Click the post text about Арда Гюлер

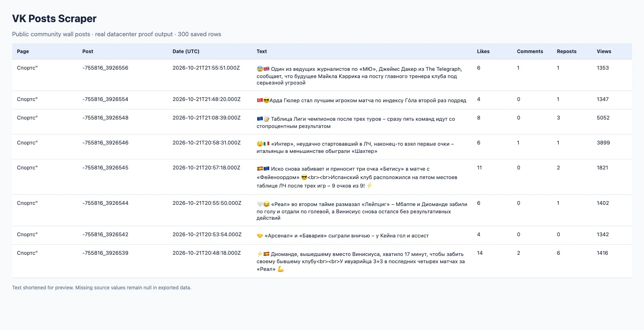[361, 100]
